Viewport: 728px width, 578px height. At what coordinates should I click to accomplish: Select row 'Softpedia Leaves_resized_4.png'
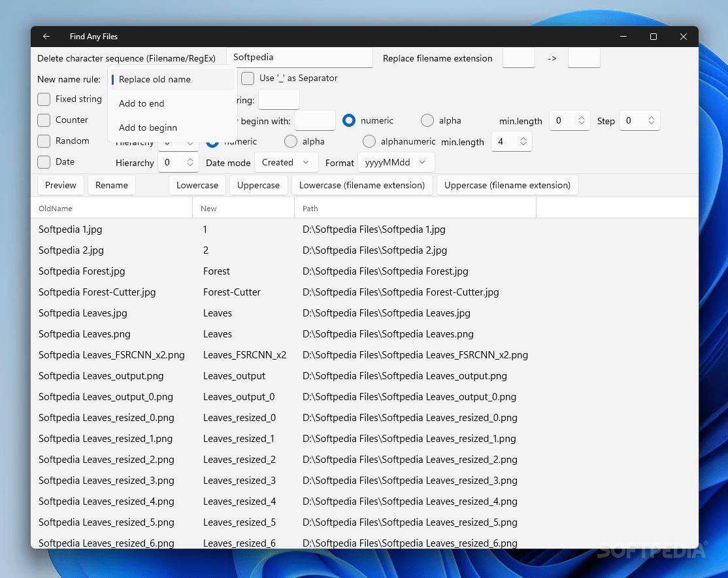click(x=365, y=501)
